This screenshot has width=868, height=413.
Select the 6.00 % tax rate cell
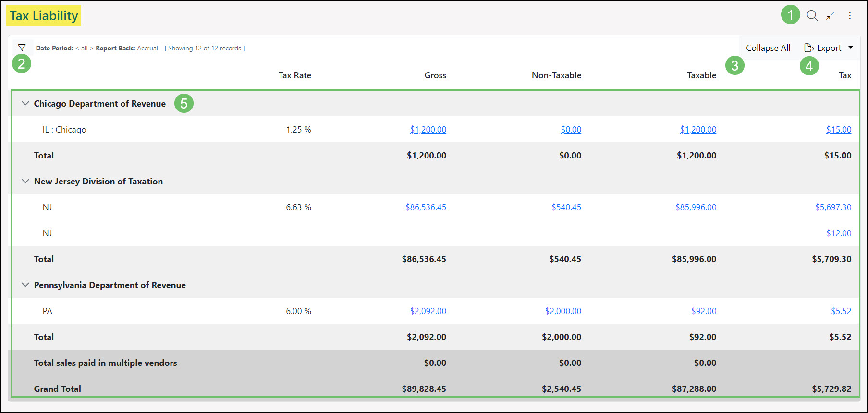(x=298, y=311)
